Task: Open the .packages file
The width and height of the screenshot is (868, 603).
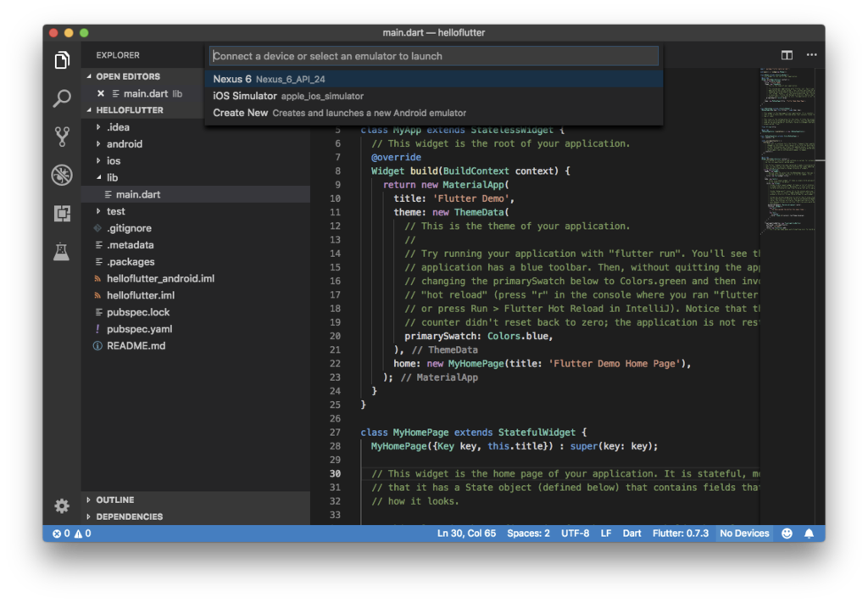Action: 196,262
